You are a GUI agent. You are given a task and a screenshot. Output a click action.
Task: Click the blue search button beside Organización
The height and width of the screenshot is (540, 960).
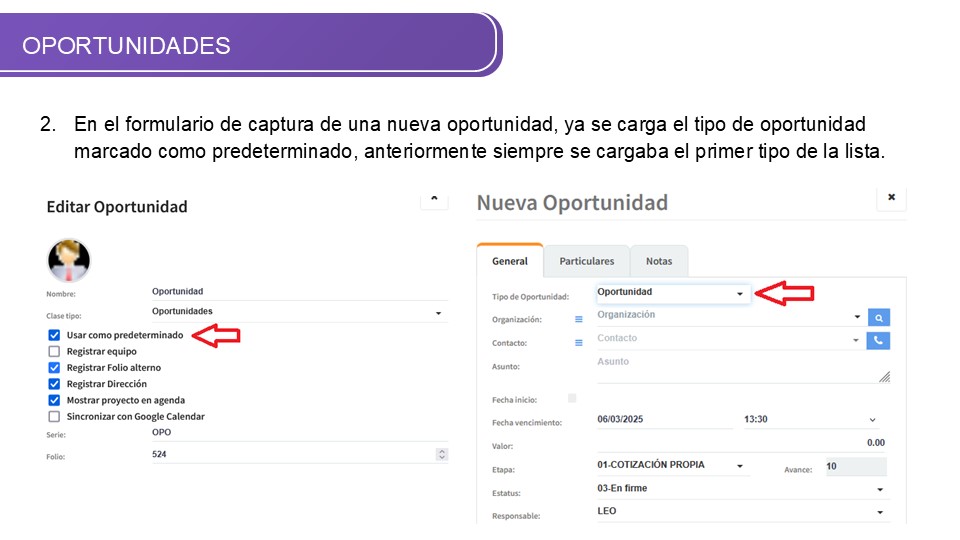tap(879, 318)
